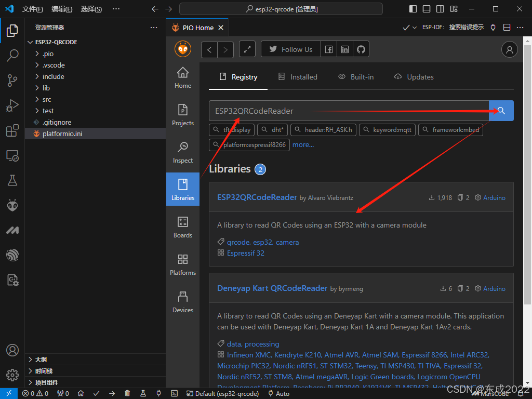Toggle the secondary sidebar layout button
This screenshot has width=532, height=399.
(x=440, y=9)
